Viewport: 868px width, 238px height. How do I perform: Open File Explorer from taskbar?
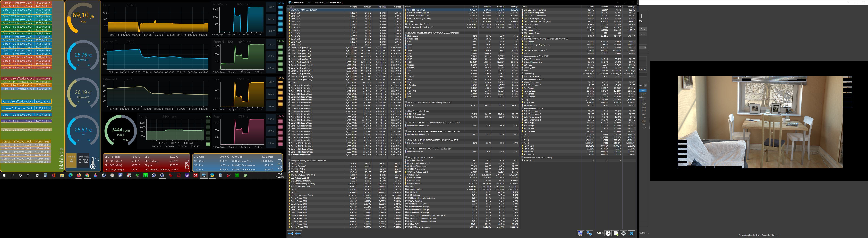62,176
